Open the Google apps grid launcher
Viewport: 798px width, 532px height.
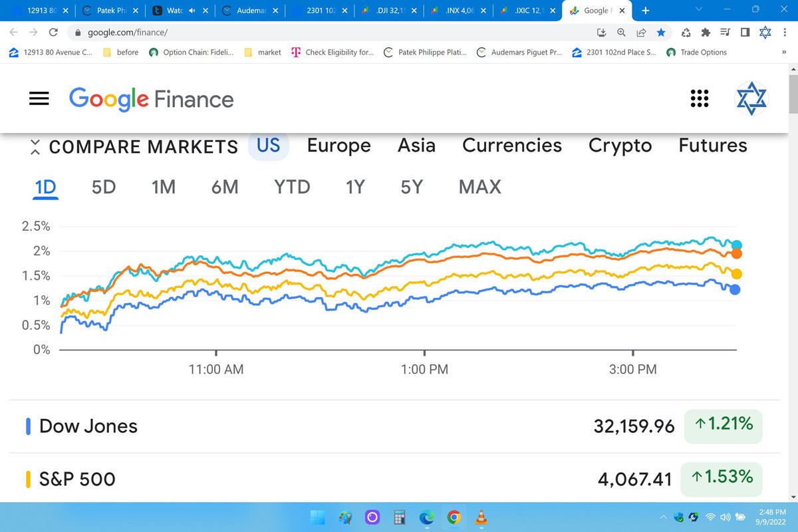[699, 99]
